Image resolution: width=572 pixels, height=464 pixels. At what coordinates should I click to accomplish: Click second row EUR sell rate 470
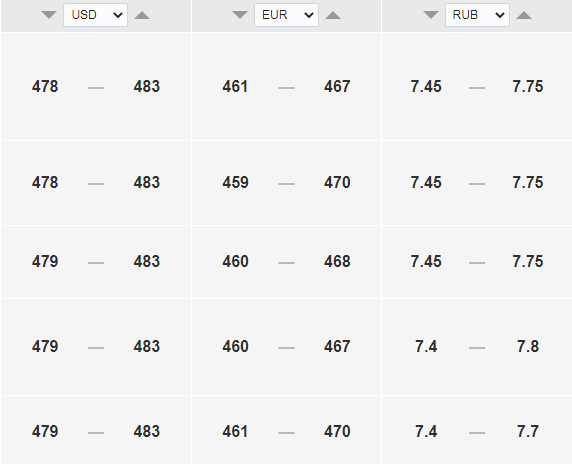point(337,182)
